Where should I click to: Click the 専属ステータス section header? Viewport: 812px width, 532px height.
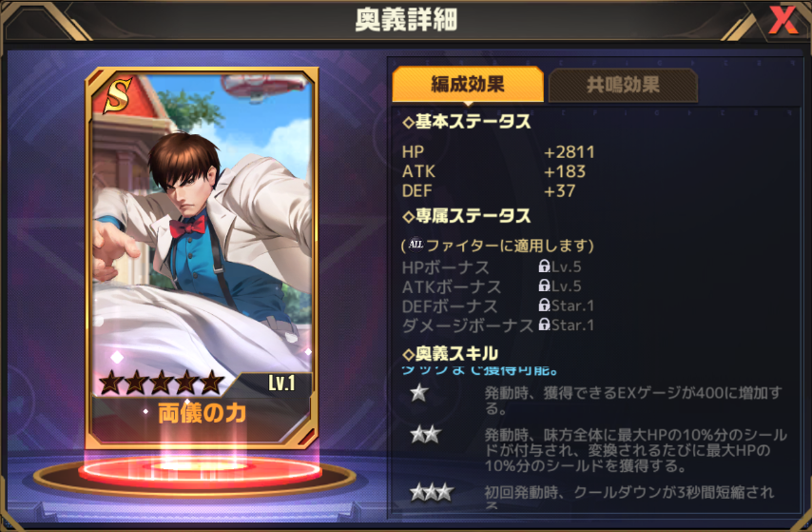click(x=467, y=216)
